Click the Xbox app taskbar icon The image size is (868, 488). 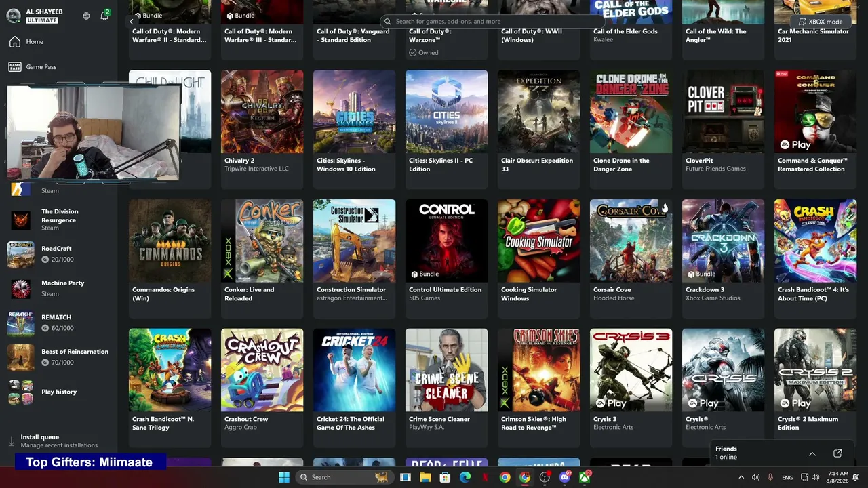[585, 477]
